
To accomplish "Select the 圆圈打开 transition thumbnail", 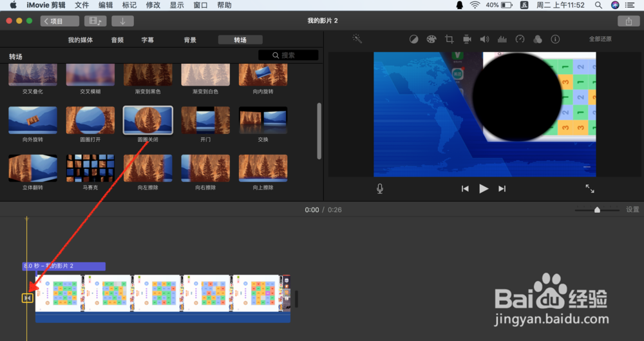I will point(90,120).
